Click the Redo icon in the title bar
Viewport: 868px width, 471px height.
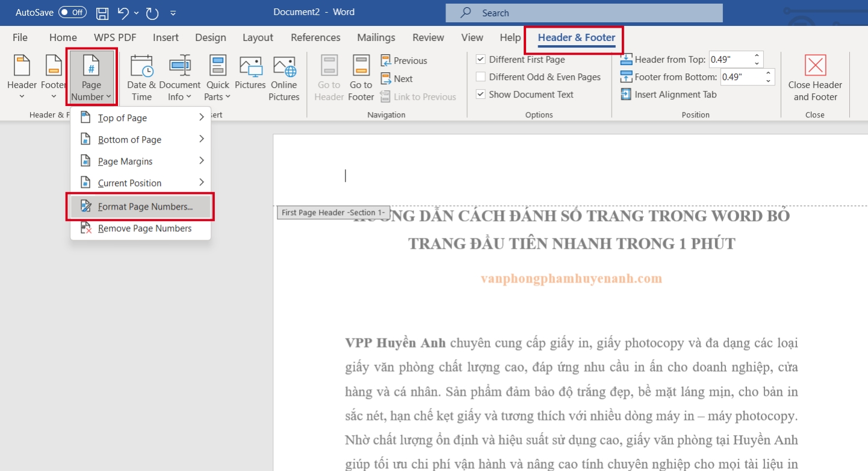pos(152,13)
